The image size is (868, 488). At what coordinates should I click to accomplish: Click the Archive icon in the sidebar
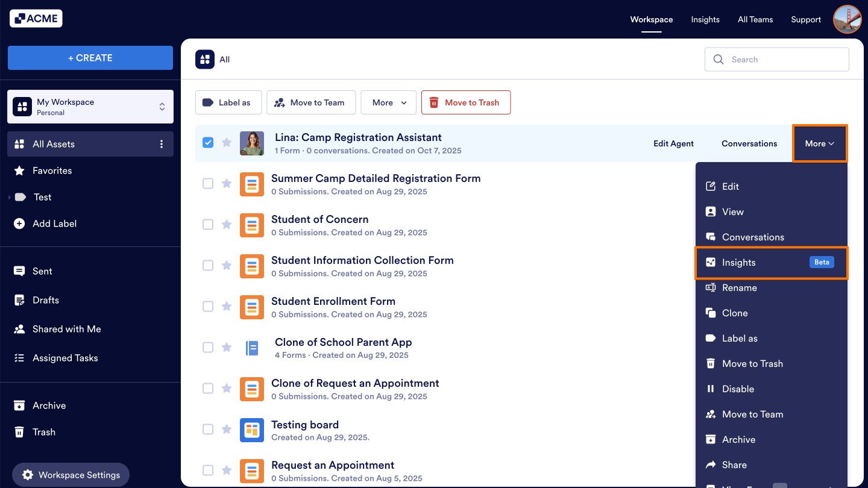(19, 405)
